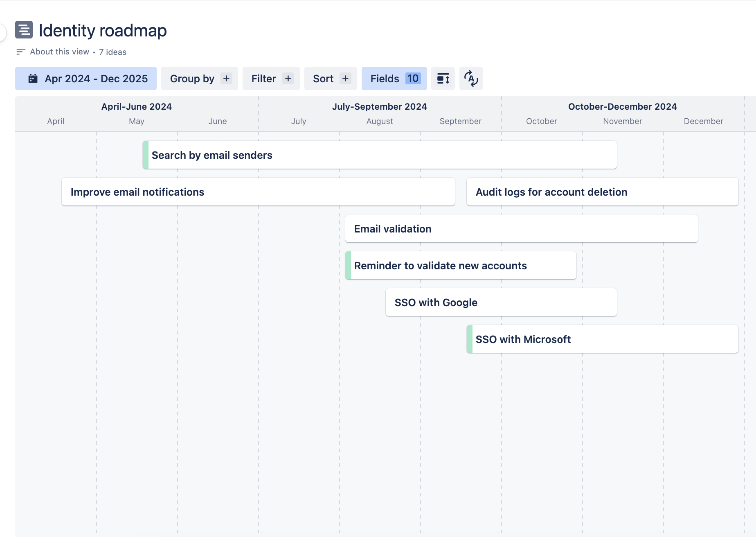Viewport: 756px width, 537px height.
Task: Click the description lines icon near About this view
Action: [20, 52]
